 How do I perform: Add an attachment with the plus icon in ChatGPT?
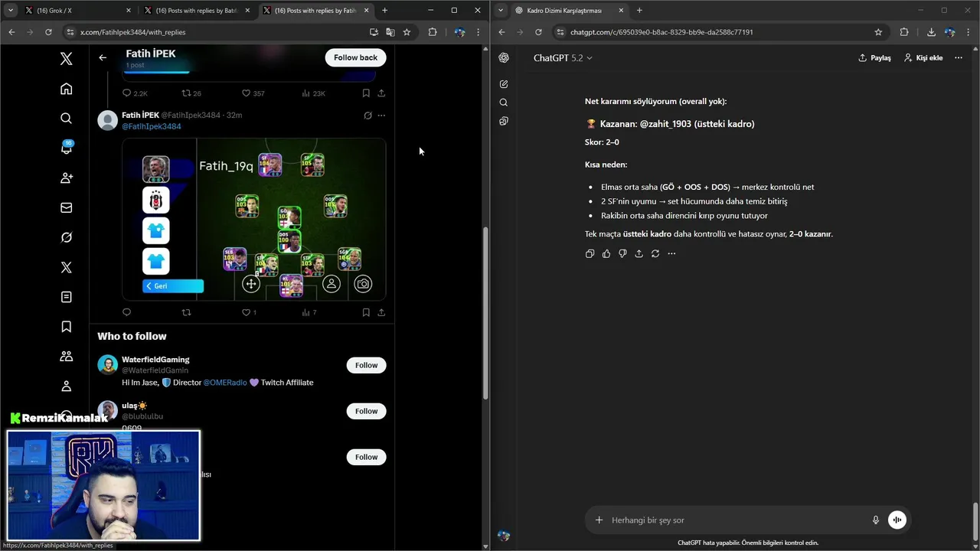click(599, 520)
